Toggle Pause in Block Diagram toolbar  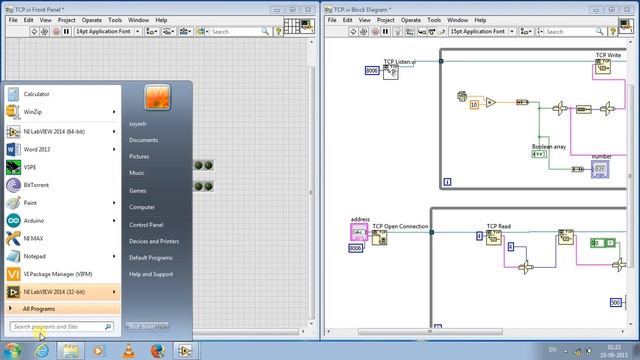coord(385,31)
